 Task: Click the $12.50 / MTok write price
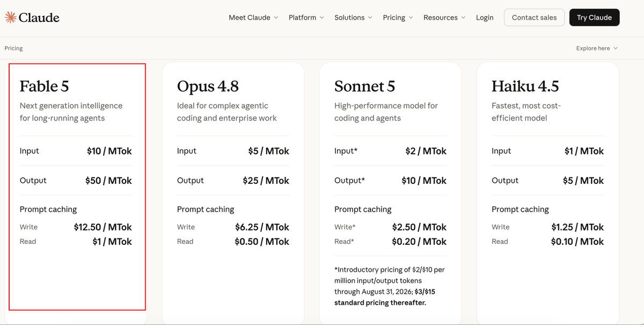tap(103, 227)
